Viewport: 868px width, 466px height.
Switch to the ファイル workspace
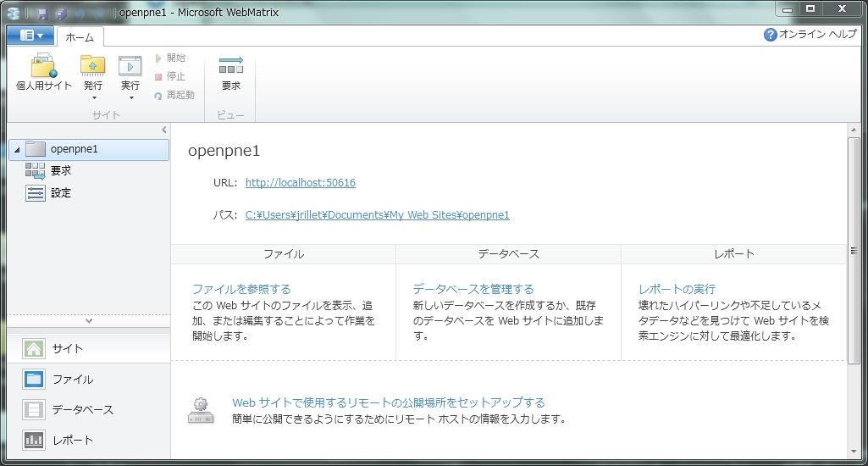pos(72,380)
